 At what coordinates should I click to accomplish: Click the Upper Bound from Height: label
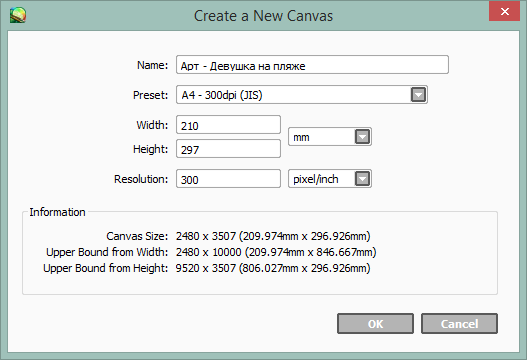(x=106, y=268)
